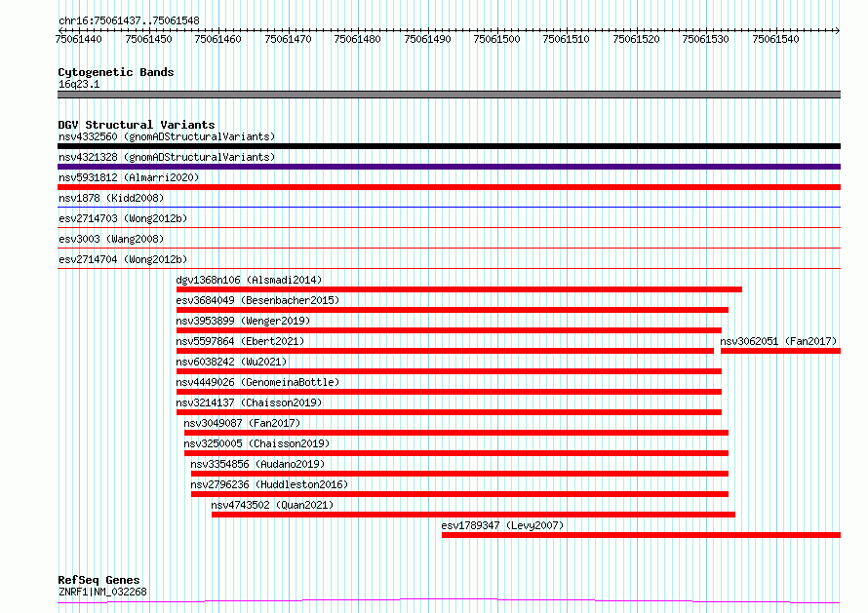Open nsv4743502 (Quan2021) label
Image resolution: width=868 pixels, height=613 pixels.
(x=272, y=505)
